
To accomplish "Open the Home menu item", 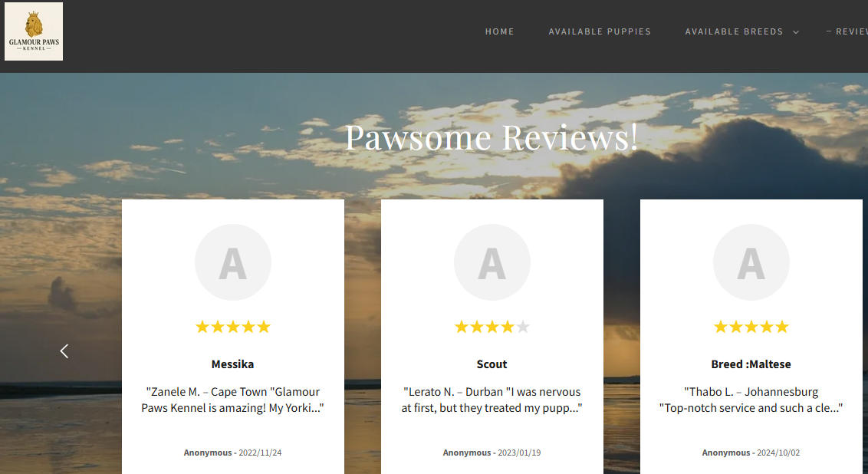I will [499, 31].
